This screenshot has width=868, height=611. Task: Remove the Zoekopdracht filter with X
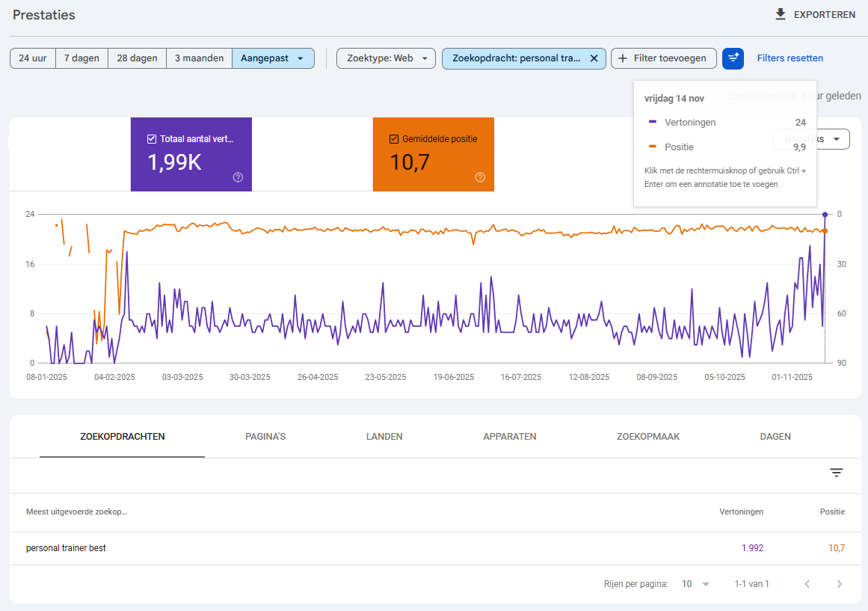[x=594, y=58]
